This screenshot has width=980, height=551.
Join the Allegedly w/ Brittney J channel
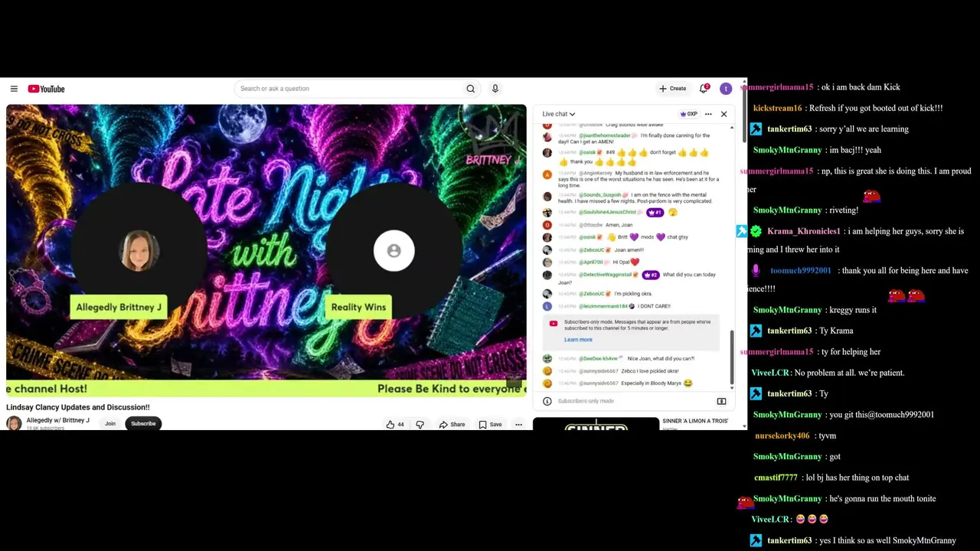coord(110,423)
